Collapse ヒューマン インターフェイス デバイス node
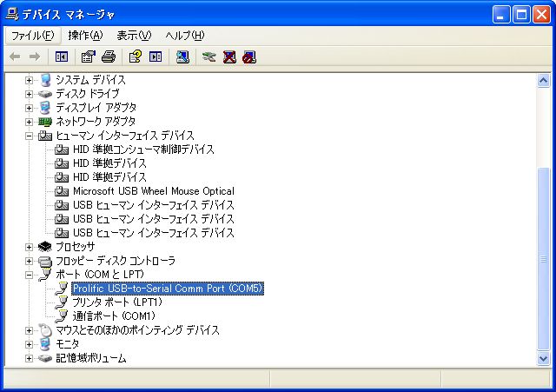This screenshot has height=392, width=556. (29, 136)
